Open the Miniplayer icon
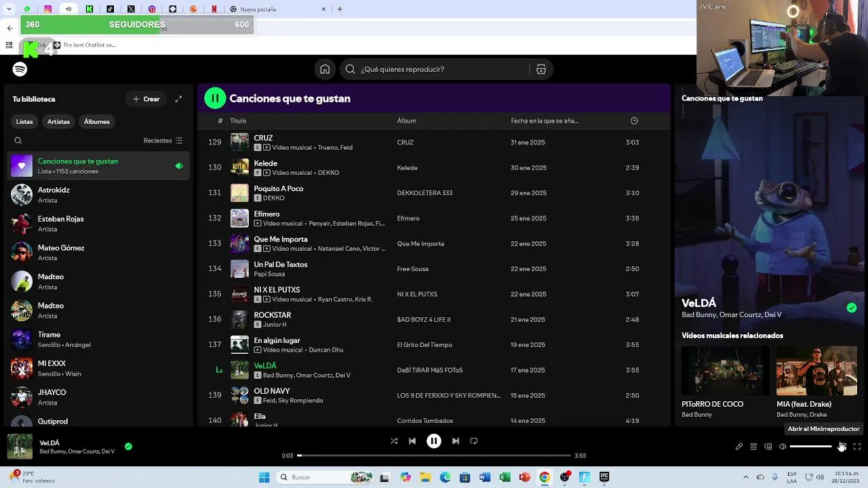The image size is (868, 488). (842, 447)
